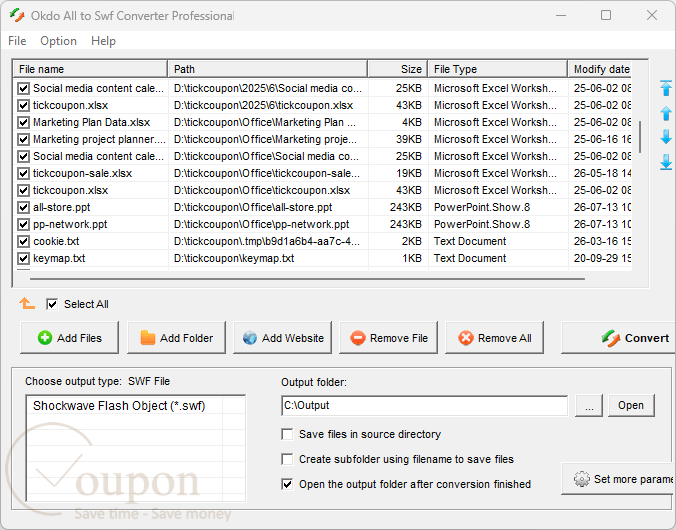The image size is (676, 530).
Task: Maximize the Okdo converter window
Action: click(606, 16)
